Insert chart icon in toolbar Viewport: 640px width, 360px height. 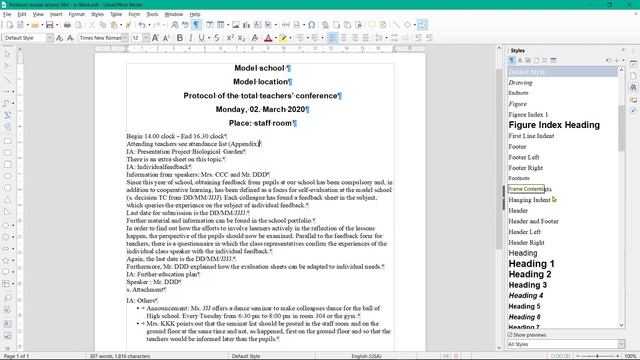pos(247,25)
